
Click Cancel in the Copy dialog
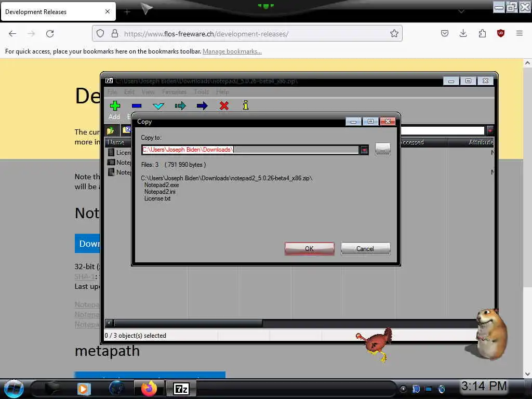[365, 249]
